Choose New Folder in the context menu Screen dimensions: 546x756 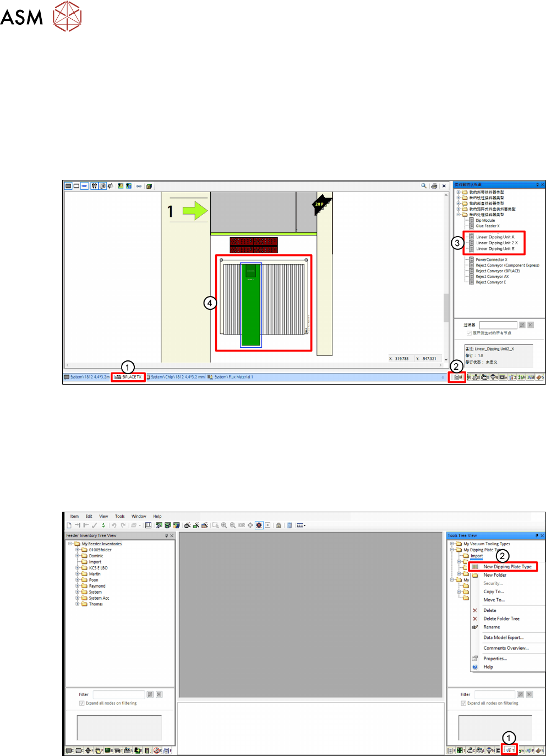495,575
